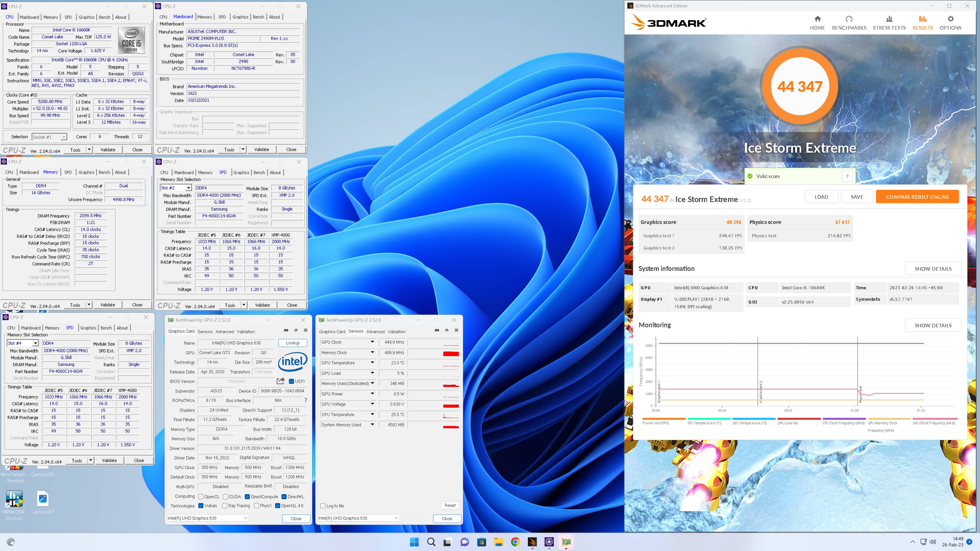Image resolution: width=980 pixels, height=551 pixels.
Task: Open Validation tab in GPU-Z Sensors window
Action: [396, 332]
